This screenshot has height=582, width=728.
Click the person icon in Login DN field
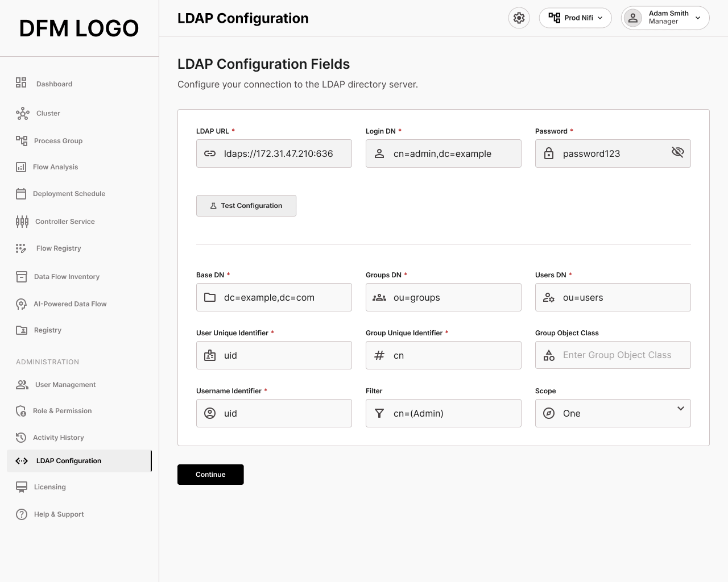379,153
